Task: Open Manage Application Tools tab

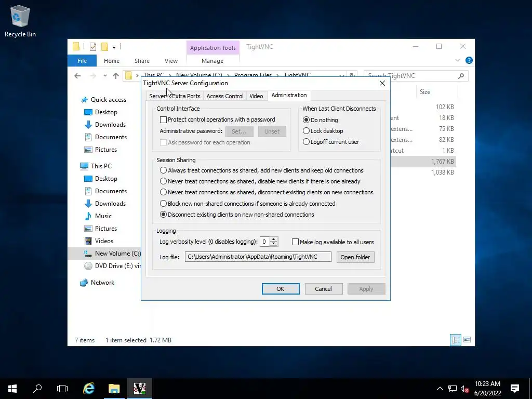Action: pos(212,61)
